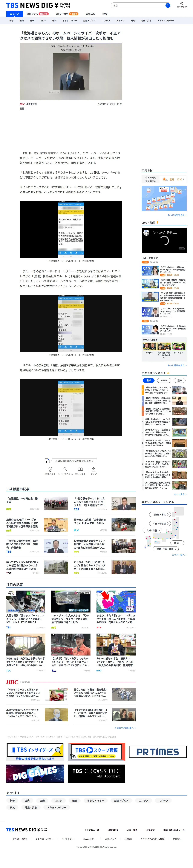Click footer お問い合わせ link

point(110,839)
